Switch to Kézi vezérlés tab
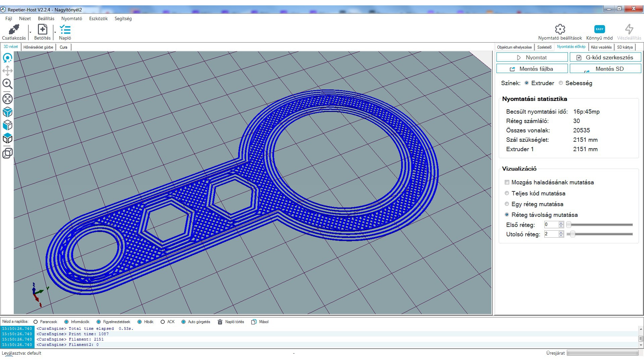Viewport: 644px width, 362px height. point(601,47)
